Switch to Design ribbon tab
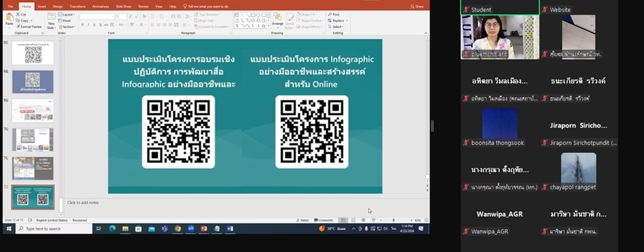 click(x=58, y=6)
